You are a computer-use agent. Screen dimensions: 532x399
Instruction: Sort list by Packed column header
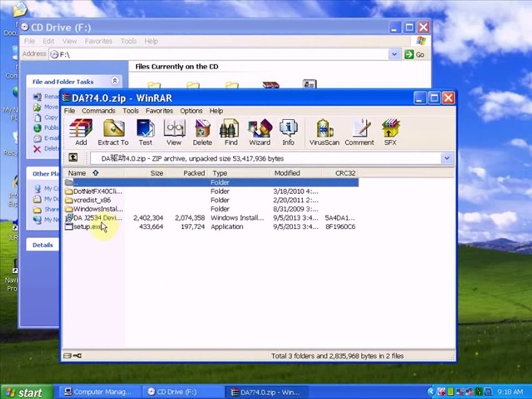pyautogui.click(x=186, y=173)
